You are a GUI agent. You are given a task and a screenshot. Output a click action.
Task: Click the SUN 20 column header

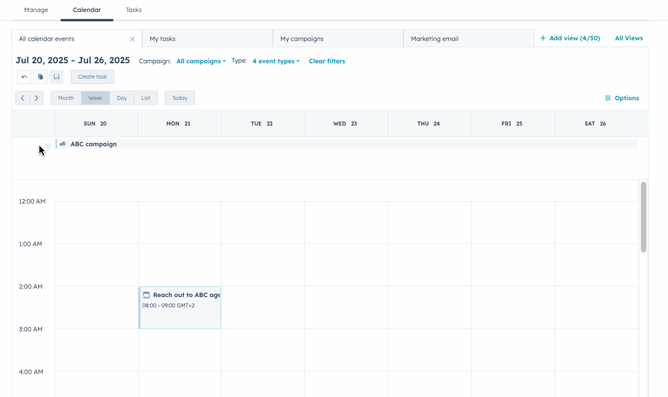click(95, 124)
